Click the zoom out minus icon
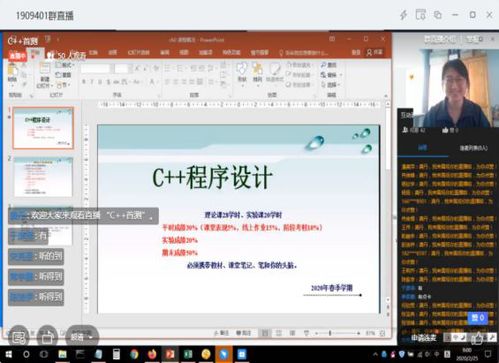The width and height of the screenshot is (499, 363). pos(317,333)
